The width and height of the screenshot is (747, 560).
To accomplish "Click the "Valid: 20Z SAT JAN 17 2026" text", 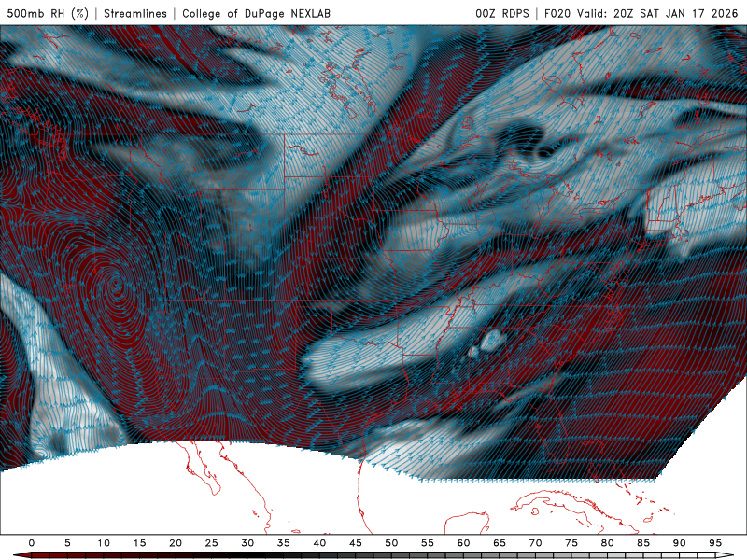I will 657,13.
